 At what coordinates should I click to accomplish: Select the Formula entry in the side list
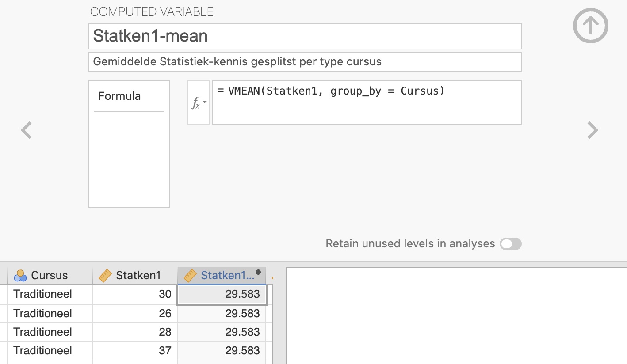click(x=119, y=96)
